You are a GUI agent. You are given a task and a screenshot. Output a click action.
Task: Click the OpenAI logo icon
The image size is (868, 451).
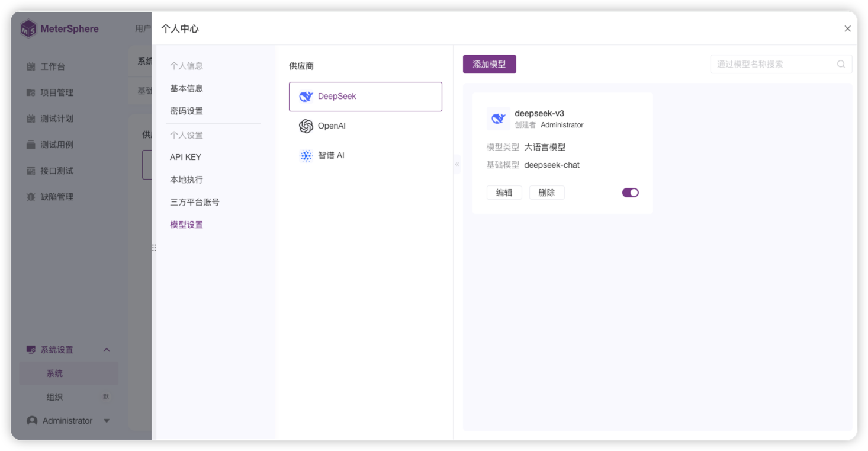coord(306,126)
